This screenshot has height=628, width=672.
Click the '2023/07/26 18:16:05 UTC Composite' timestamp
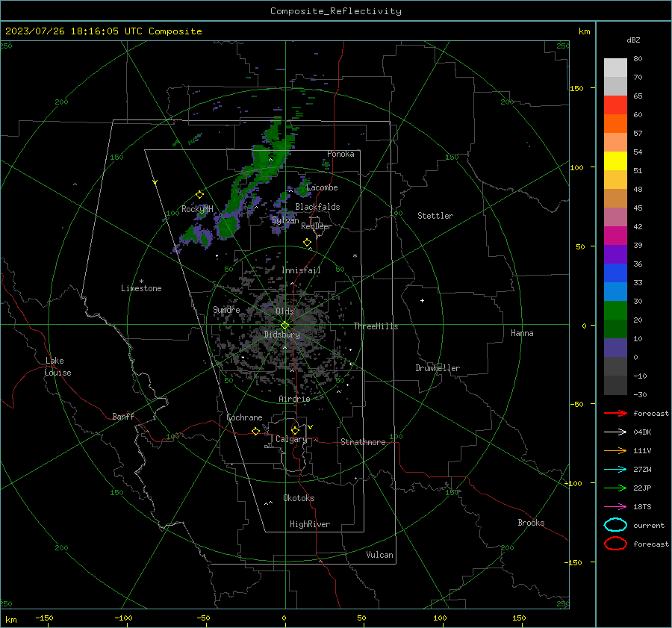pos(103,31)
